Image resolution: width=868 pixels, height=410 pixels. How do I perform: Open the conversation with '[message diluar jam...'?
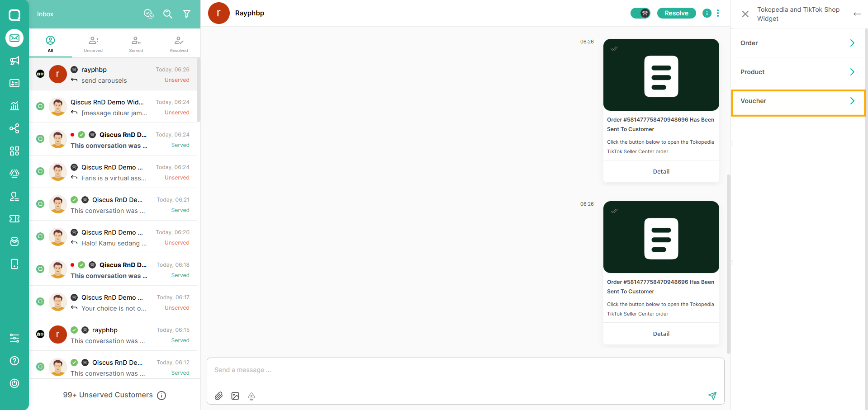(x=113, y=107)
